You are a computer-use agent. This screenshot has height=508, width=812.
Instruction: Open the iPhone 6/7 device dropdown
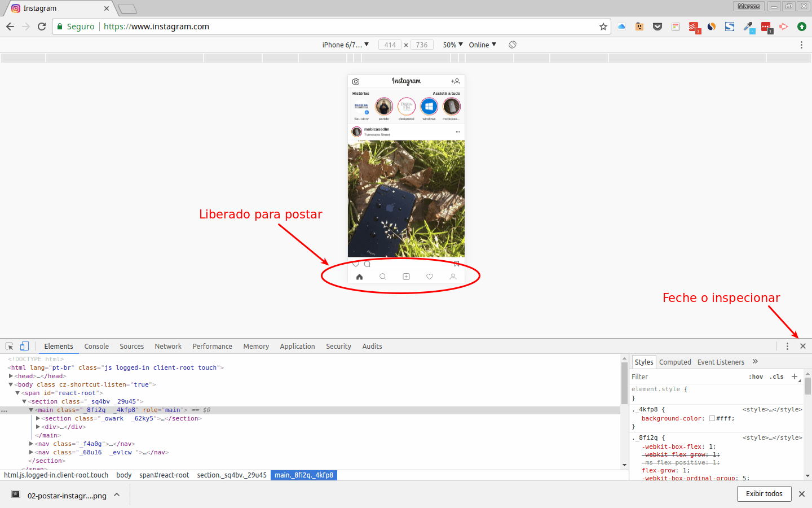345,45
